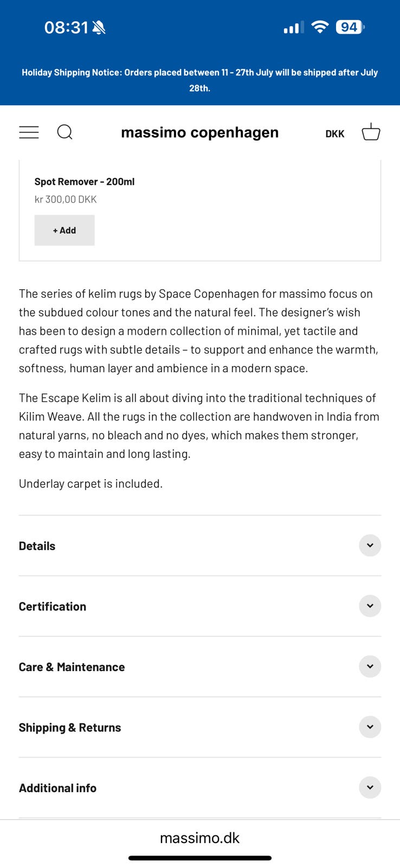Expand Details with its chevron icon
400x868 pixels.
click(370, 545)
